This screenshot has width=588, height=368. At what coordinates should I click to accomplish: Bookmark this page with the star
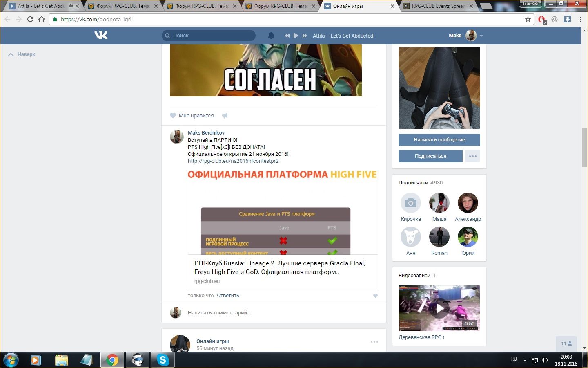point(528,19)
